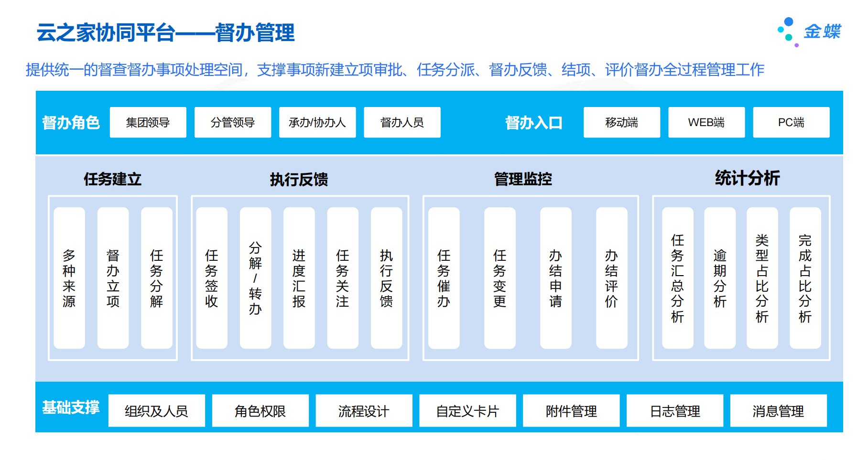Click the 流程设计 support box
Viewport: 868px width, 460px height.
point(364,411)
